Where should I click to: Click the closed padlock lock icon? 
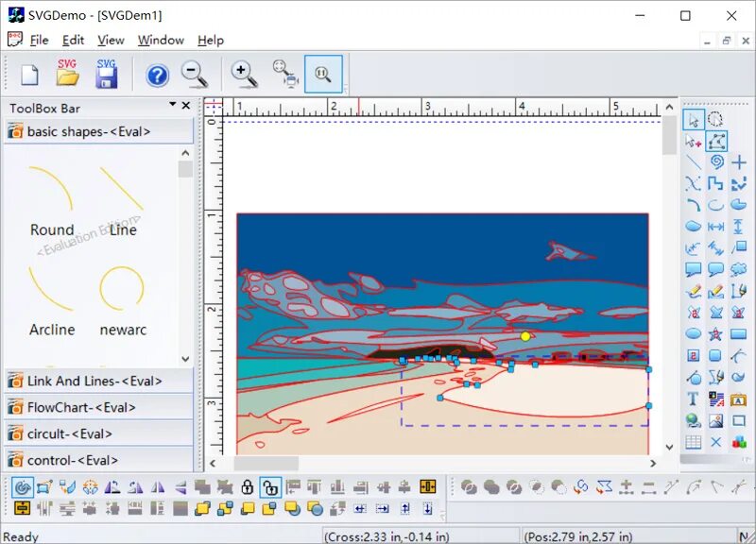[248, 487]
